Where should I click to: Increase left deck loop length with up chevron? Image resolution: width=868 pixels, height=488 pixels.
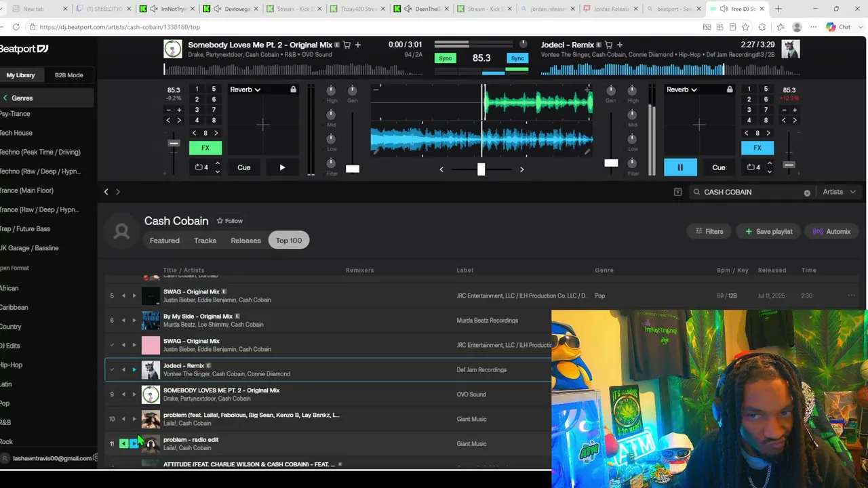[x=218, y=163]
